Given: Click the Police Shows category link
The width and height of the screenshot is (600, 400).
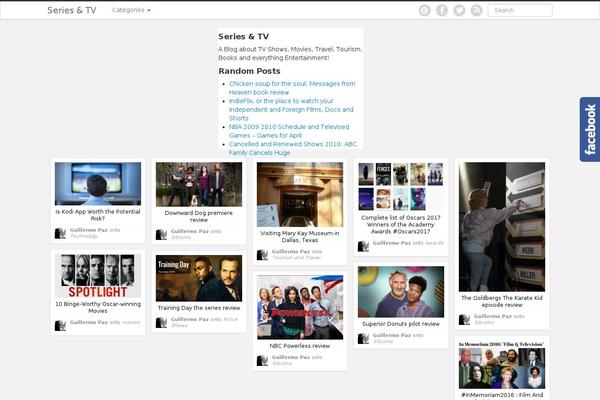Looking at the screenshot, I should [x=205, y=322].
